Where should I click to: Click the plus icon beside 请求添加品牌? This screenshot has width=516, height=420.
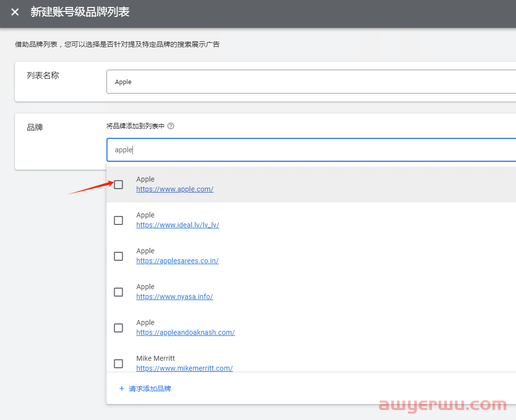pyautogui.click(x=122, y=389)
